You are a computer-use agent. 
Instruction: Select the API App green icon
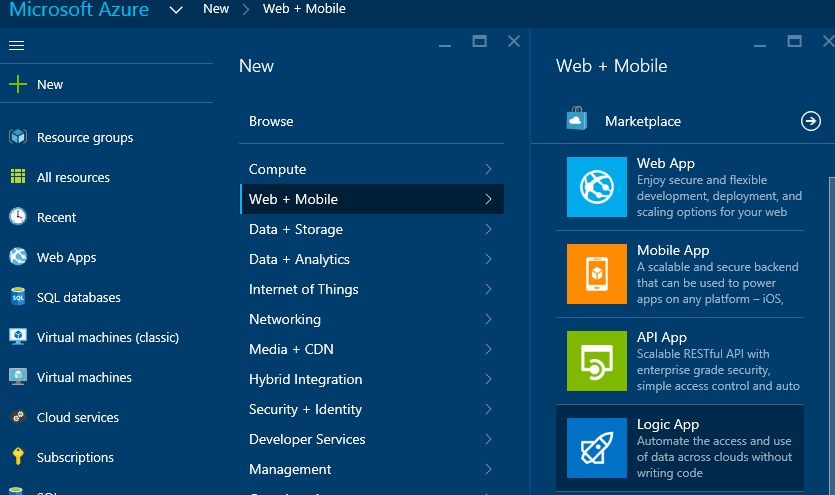coord(596,361)
